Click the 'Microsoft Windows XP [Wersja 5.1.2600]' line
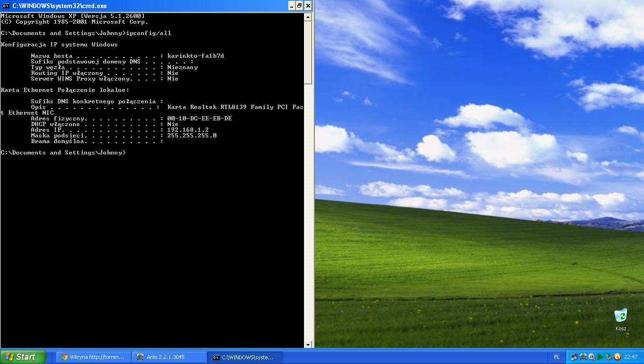The height and width of the screenshot is (364, 644). (73, 16)
